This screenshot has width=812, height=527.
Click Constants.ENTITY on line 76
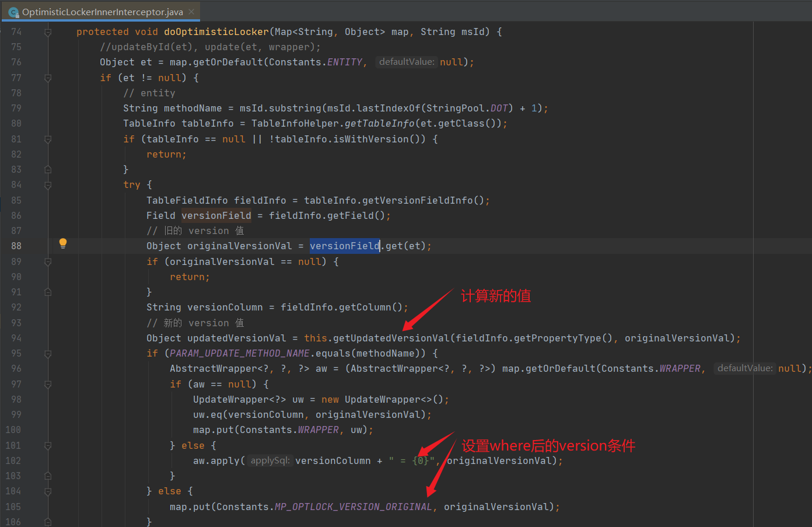(316, 62)
